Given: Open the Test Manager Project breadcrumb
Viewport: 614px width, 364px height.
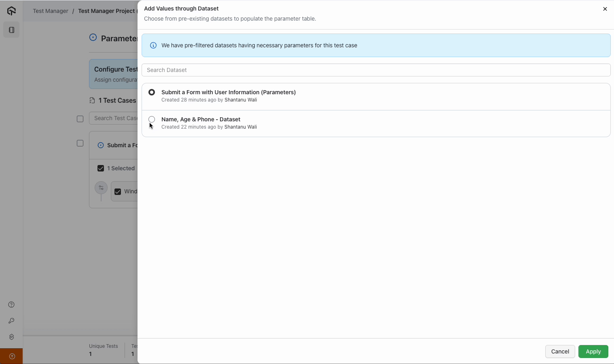Looking at the screenshot, I should (106, 11).
